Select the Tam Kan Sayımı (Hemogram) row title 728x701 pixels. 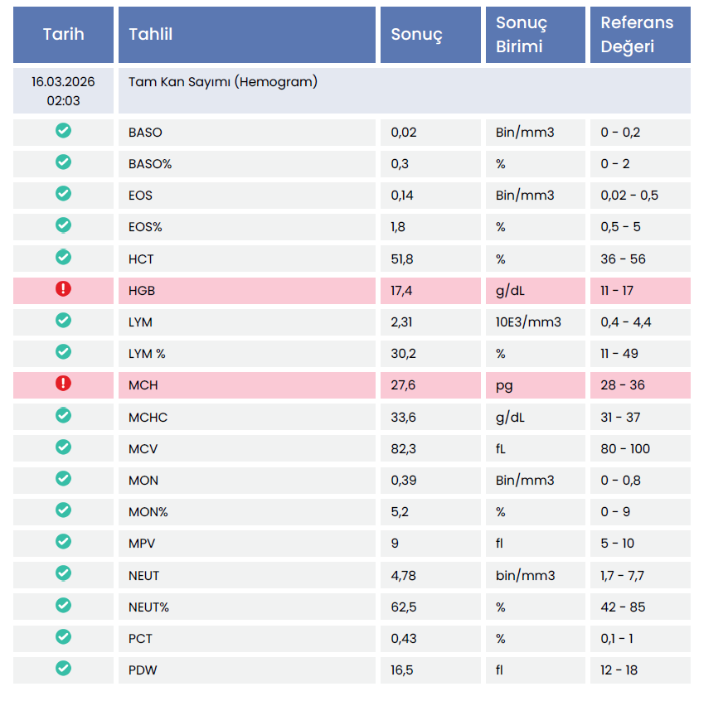pos(223,82)
